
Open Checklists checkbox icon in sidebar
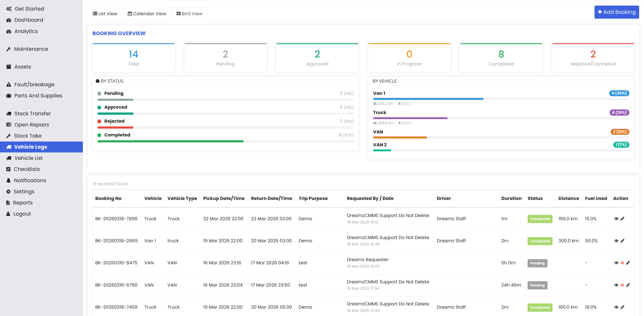coord(8,169)
